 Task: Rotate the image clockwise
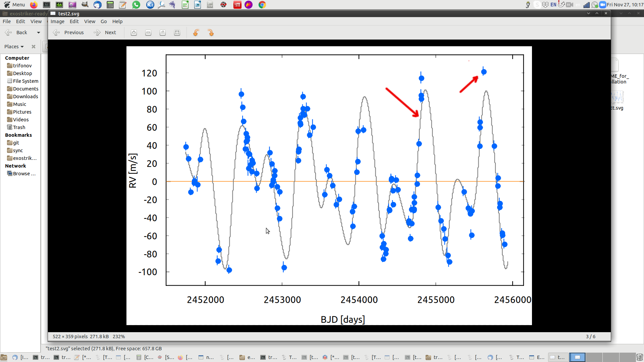click(211, 33)
